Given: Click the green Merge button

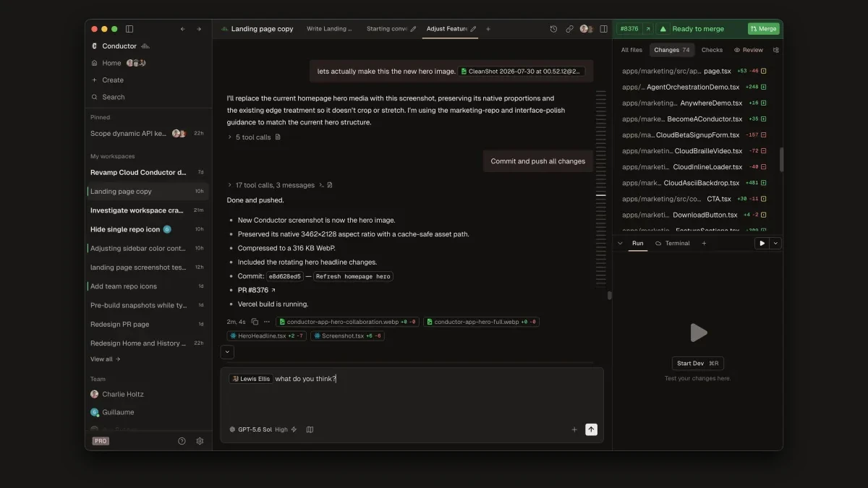Looking at the screenshot, I should tap(764, 29).
